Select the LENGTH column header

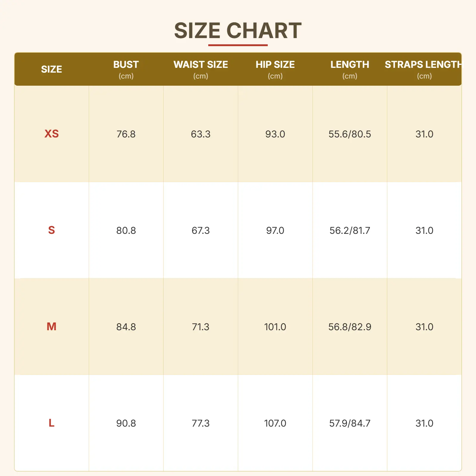pyautogui.click(x=350, y=65)
